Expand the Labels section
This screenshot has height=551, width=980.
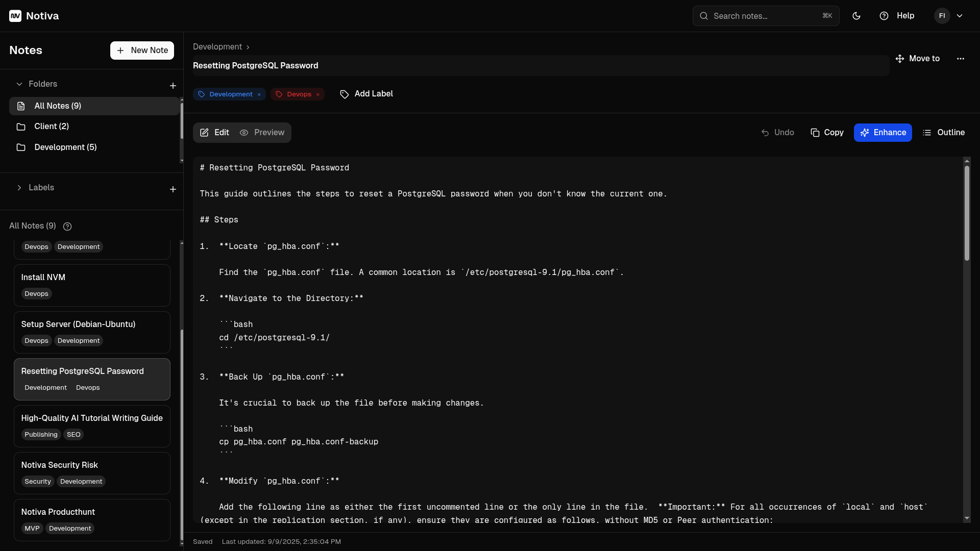click(19, 188)
